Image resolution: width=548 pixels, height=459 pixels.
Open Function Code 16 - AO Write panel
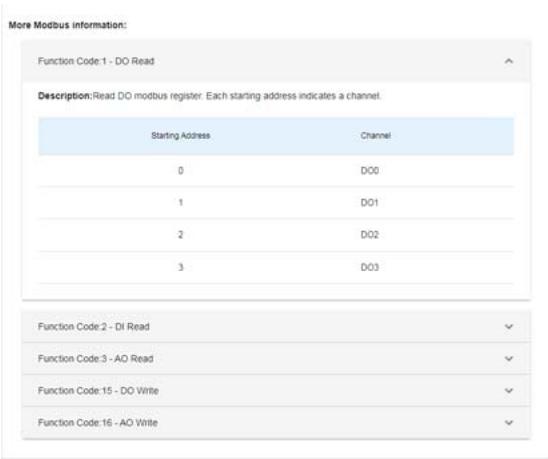276,423
